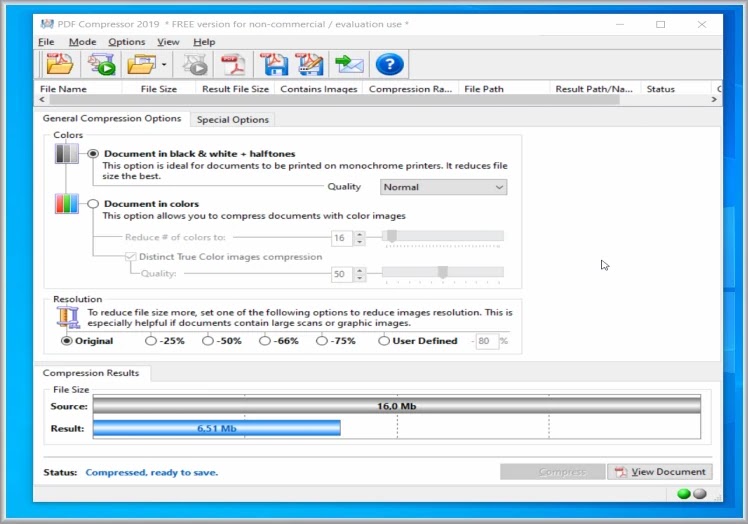Switch to the Special Options tab
Viewport: 748px width, 524px height.
click(x=233, y=120)
